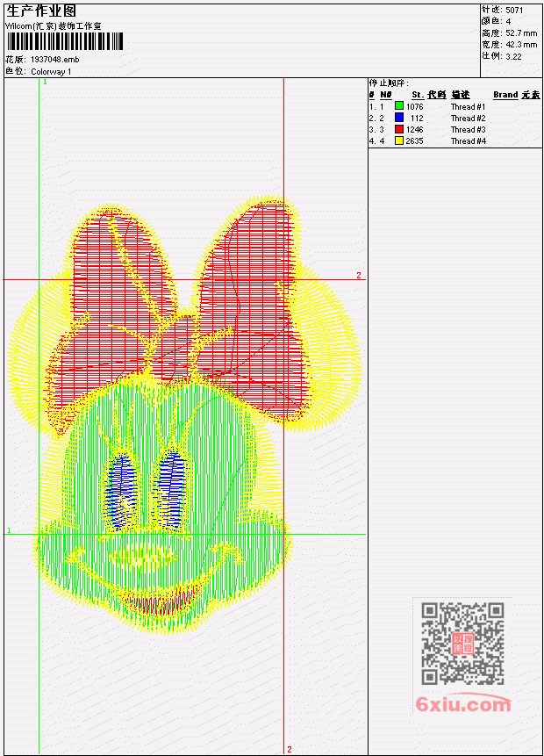Click the Brand column header

pos(505,95)
